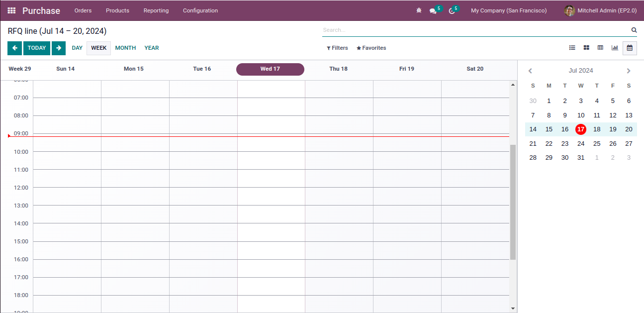Screen dimensions: 644x313
Task: Open the Reporting menu
Action: coord(156,10)
